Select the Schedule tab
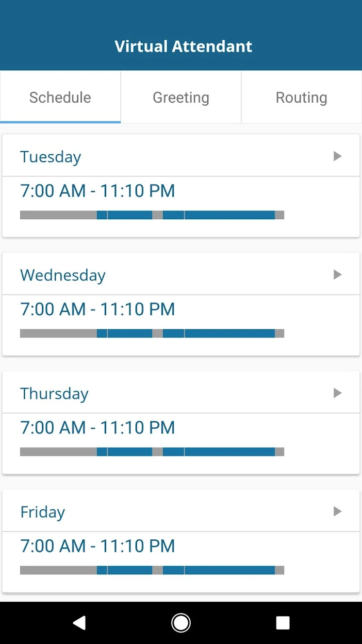This screenshot has width=362, height=644. point(60,98)
